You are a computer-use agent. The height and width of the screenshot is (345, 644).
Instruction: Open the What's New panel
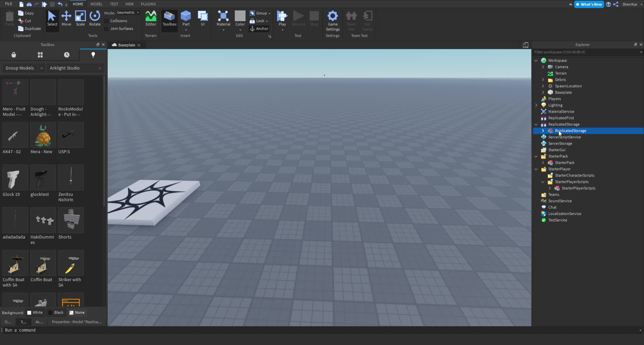coord(589,4)
